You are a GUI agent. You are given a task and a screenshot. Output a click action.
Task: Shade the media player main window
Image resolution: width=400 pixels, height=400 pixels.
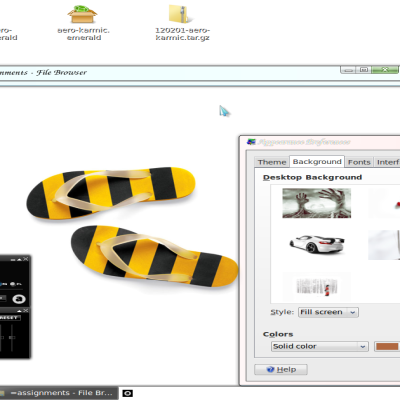pos(19,259)
